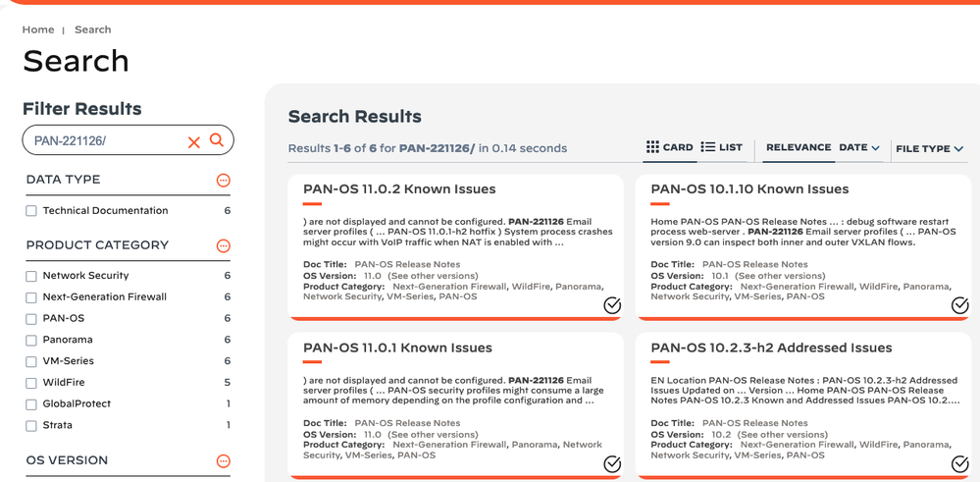
Task: Go to Home breadcrumb link
Action: 38,29
